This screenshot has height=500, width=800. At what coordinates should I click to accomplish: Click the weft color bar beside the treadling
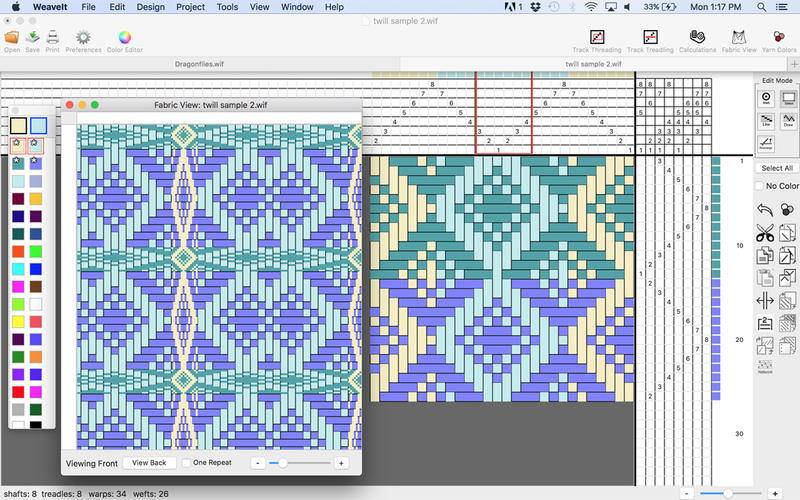click(716, 279)
